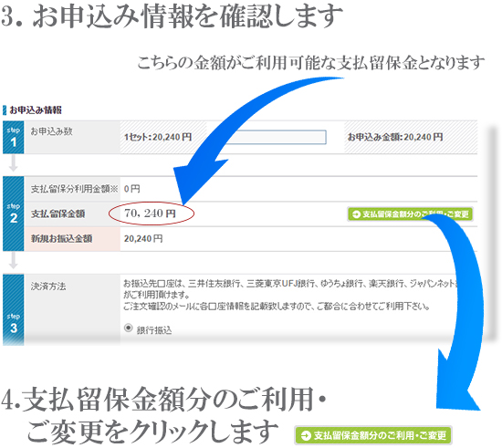This screenshot has width=502, height=448.
Task: Click the 支払留保金額 row label
Action: tap(58, 214)
